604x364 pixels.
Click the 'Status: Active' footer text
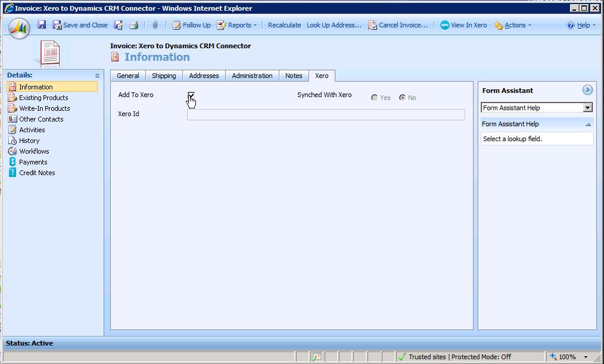tap(29, 343)
